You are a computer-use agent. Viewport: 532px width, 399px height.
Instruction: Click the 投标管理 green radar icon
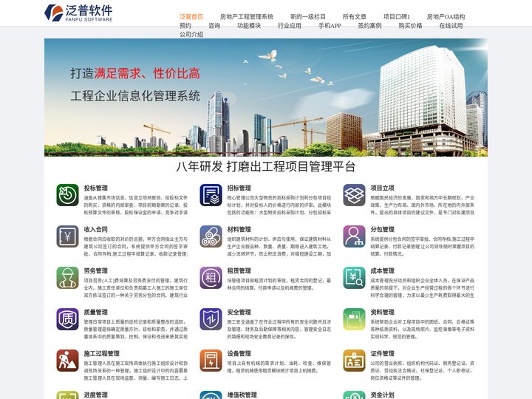pyautogui.click(x=67, y=195)
